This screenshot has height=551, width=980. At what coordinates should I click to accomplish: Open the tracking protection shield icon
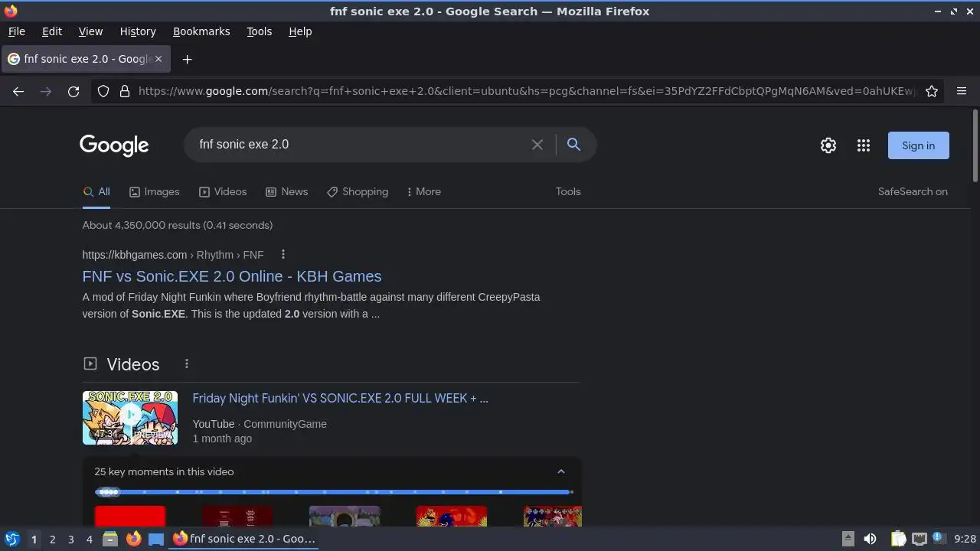click(x=103, y=91)
